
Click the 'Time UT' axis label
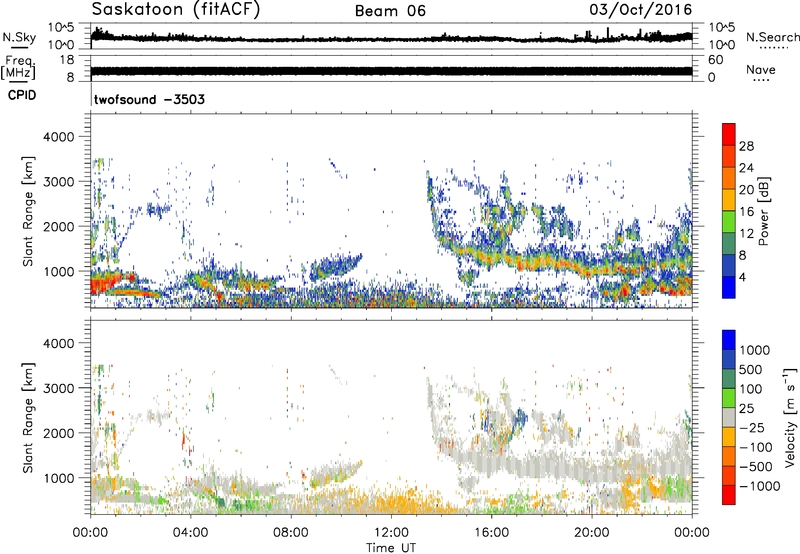pyautogui.click(x=391, y=547)
